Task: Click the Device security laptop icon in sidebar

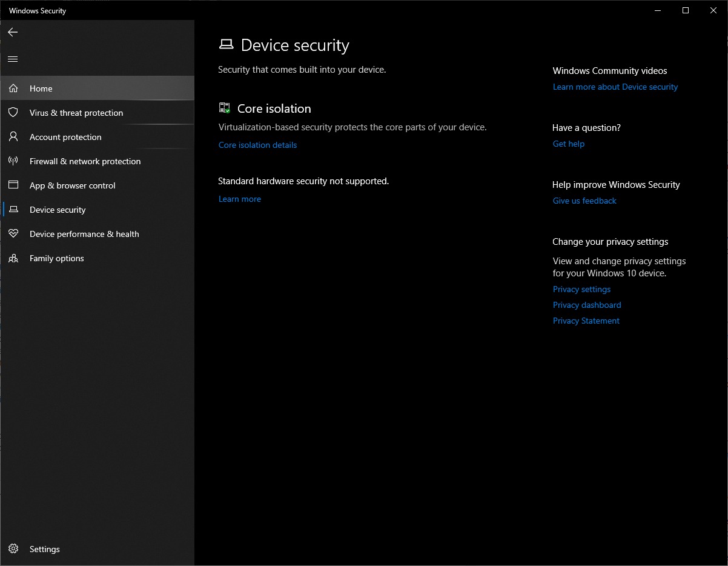Action: (x=13, y=210)
